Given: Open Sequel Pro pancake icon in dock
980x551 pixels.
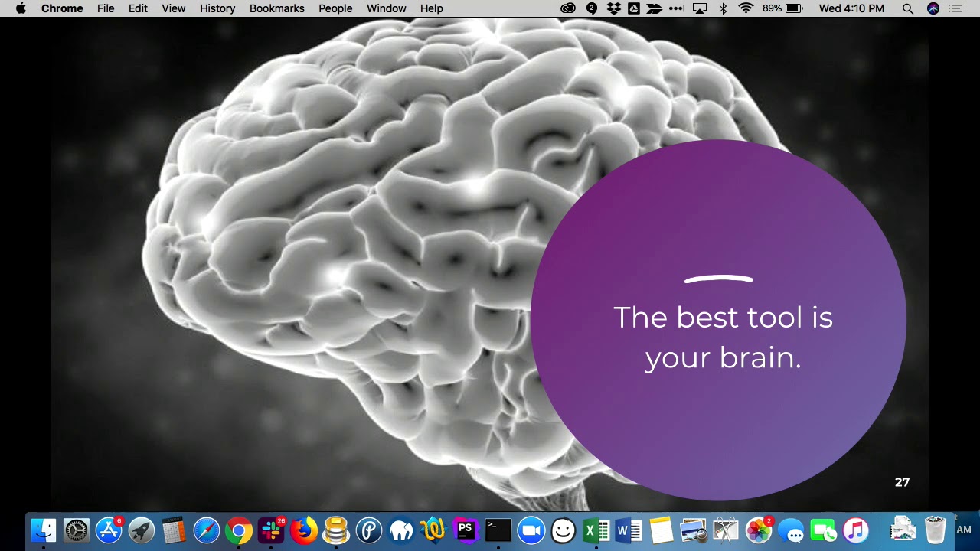Looking at the screenshot, I should click(336, 530).
